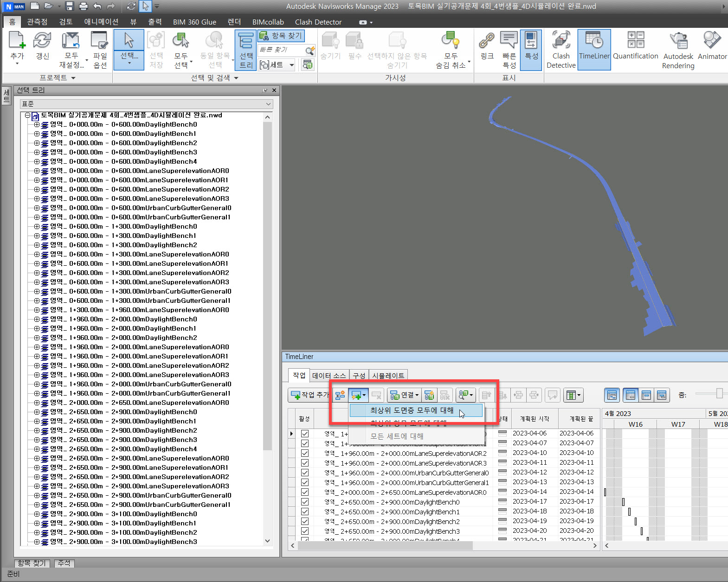Collapse the root nwd file node
This screenshot has height=582, width=728.
[x=28, y=115]
